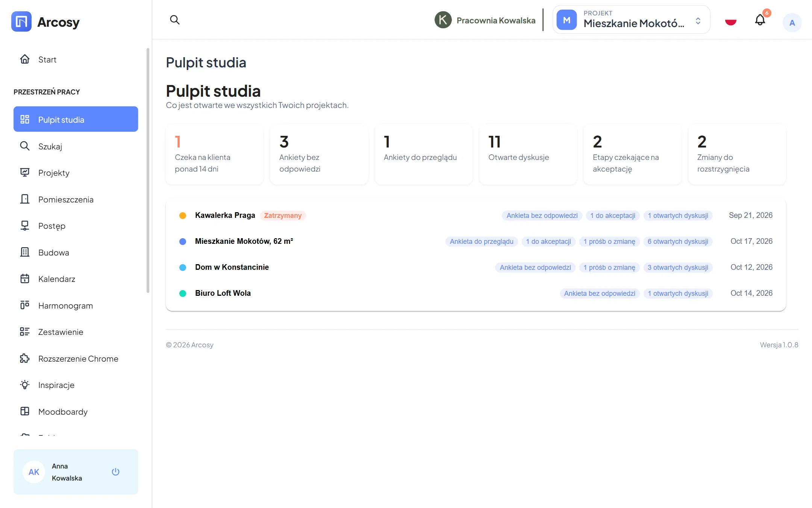Click the Zestawienie list icon
Image resolution: width=812 pixels, height=508 pixels.
point(25,332)
